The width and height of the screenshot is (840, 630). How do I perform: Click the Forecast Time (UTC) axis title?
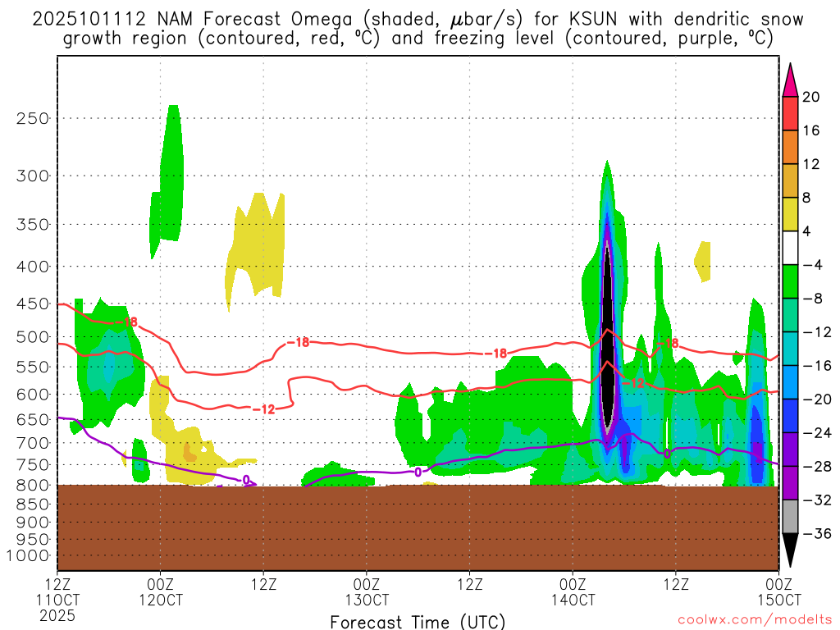(418, 622)
